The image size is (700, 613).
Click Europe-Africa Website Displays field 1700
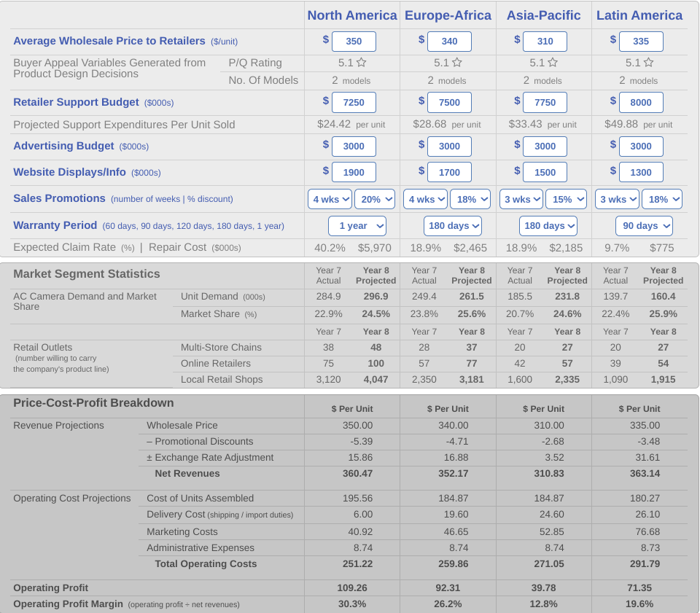[x=449, y=172]
